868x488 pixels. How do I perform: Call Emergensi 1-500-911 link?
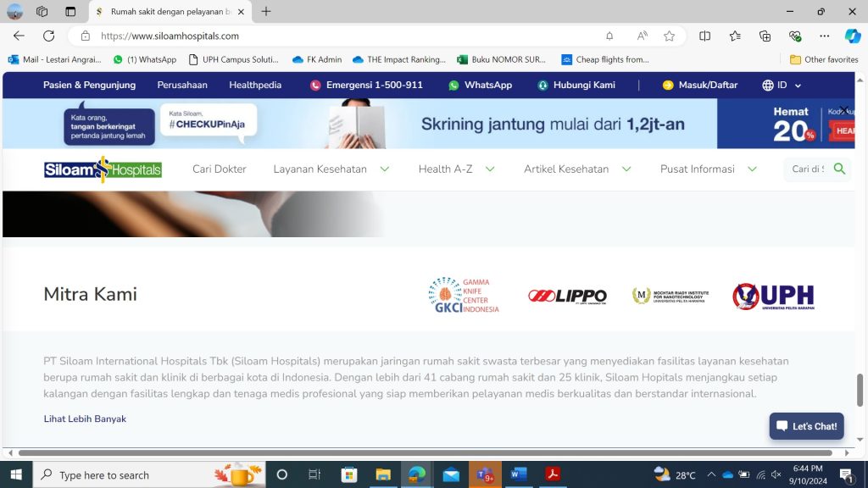(x=366, y=86)
